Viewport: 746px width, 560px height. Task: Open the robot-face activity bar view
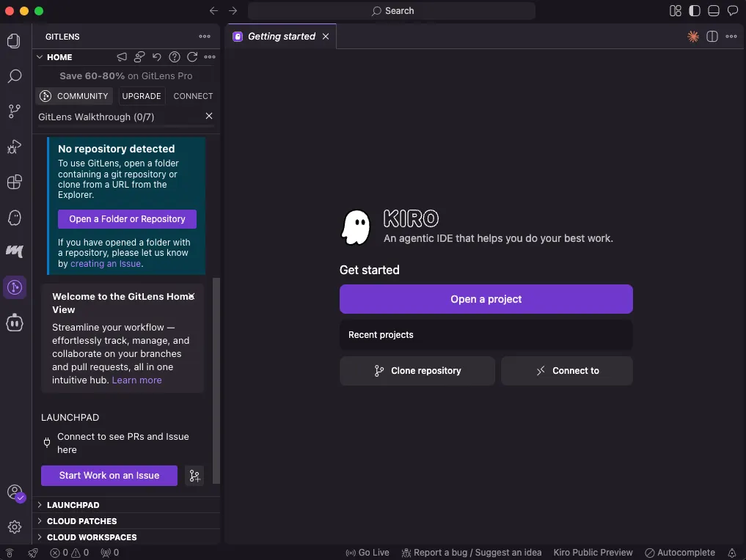14,323
